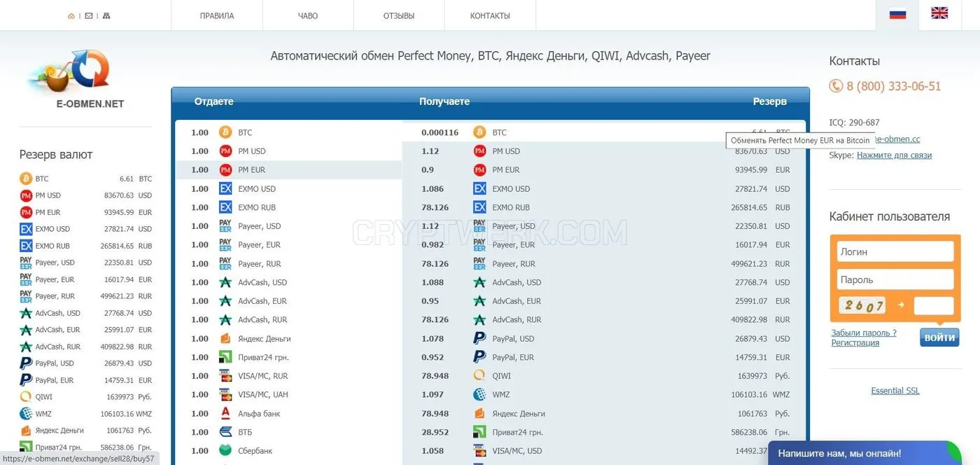
Task: Click the ВОЙТИ login button
Action: tap(939, 338)
